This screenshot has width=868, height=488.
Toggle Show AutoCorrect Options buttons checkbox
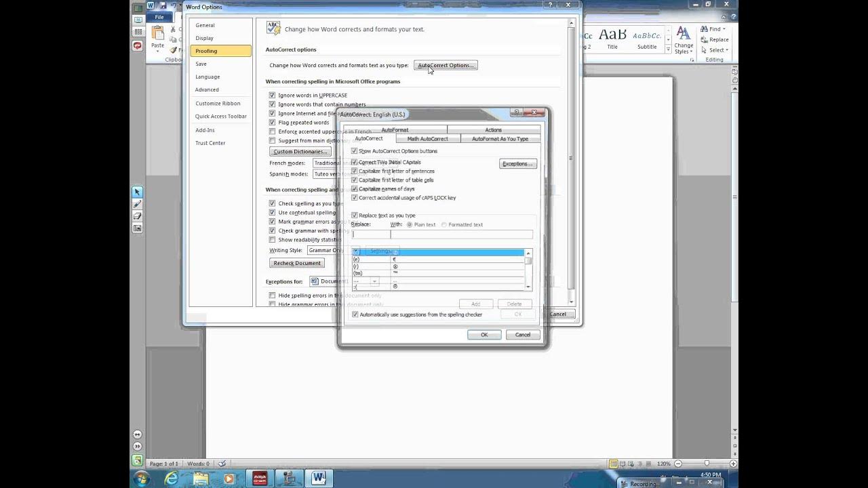(354, 151)
